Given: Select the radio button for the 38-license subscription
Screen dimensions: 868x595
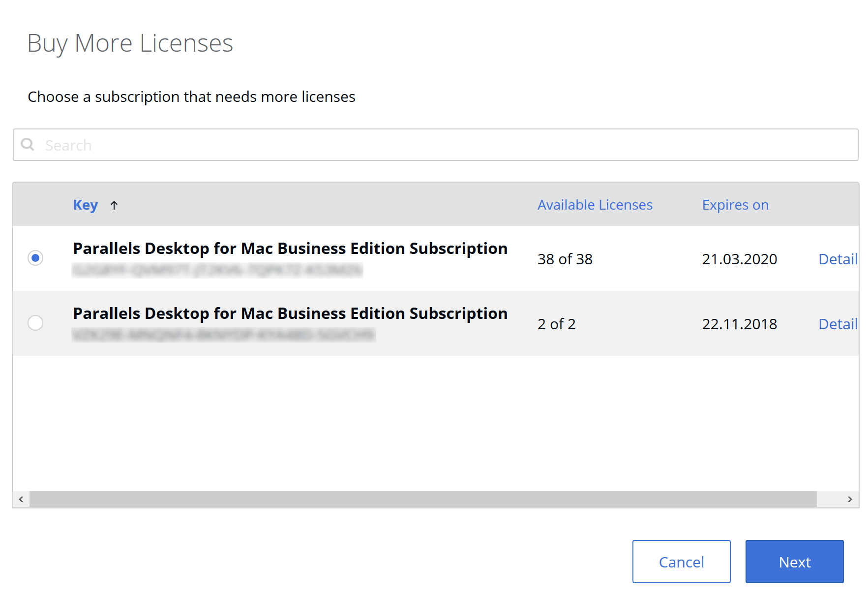Looking at the screenshot, I should point(35,258).
